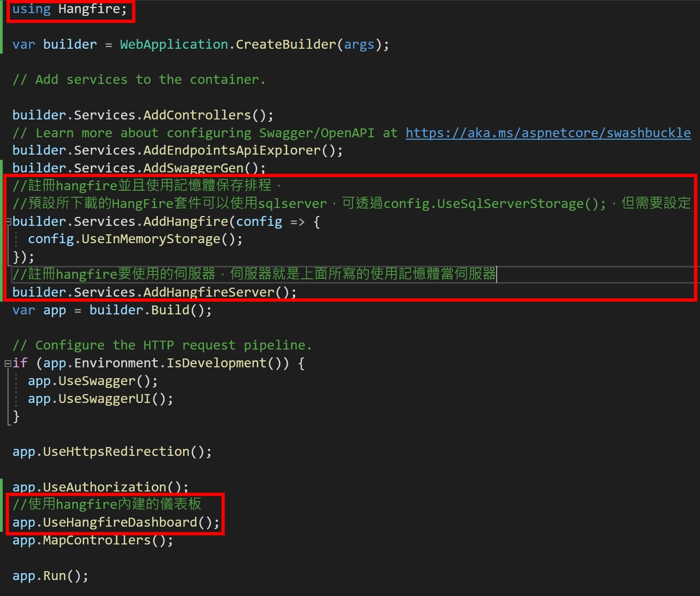Click the using Hangfire statement
The height and width of the screenshot is (596, 700).
click(x=69, y=9)
